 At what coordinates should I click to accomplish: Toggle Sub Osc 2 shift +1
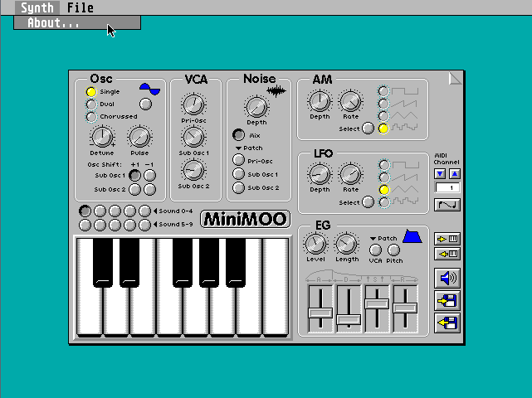(134, 189)
